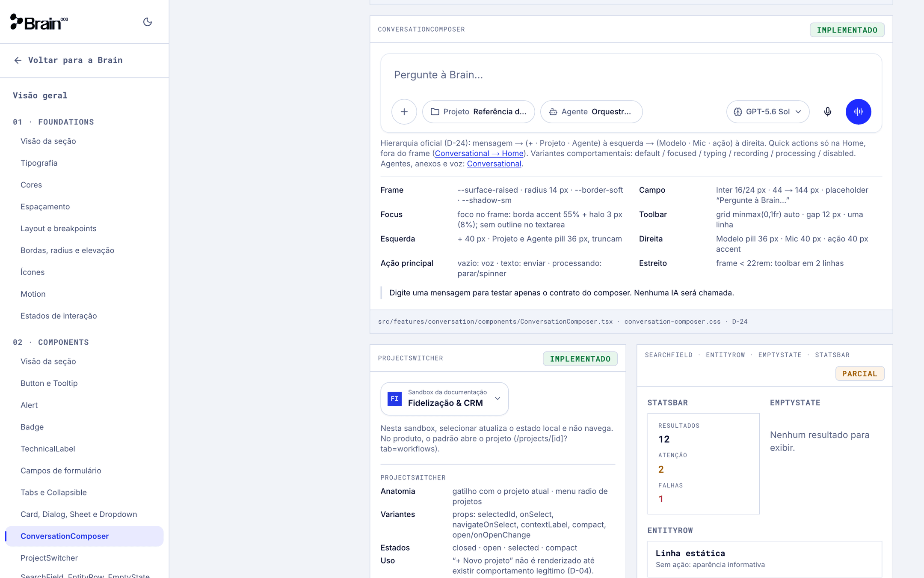
Task: Follow the Conversational → Home link
Action: (x=479, y=153)
